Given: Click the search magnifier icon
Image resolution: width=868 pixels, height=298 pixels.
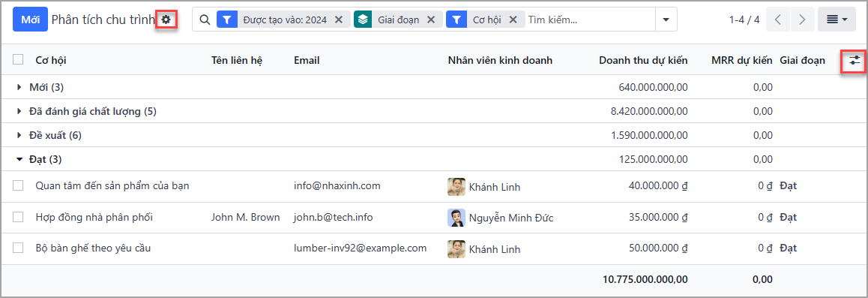Looking at the screenshot, I should click(205, 20).
